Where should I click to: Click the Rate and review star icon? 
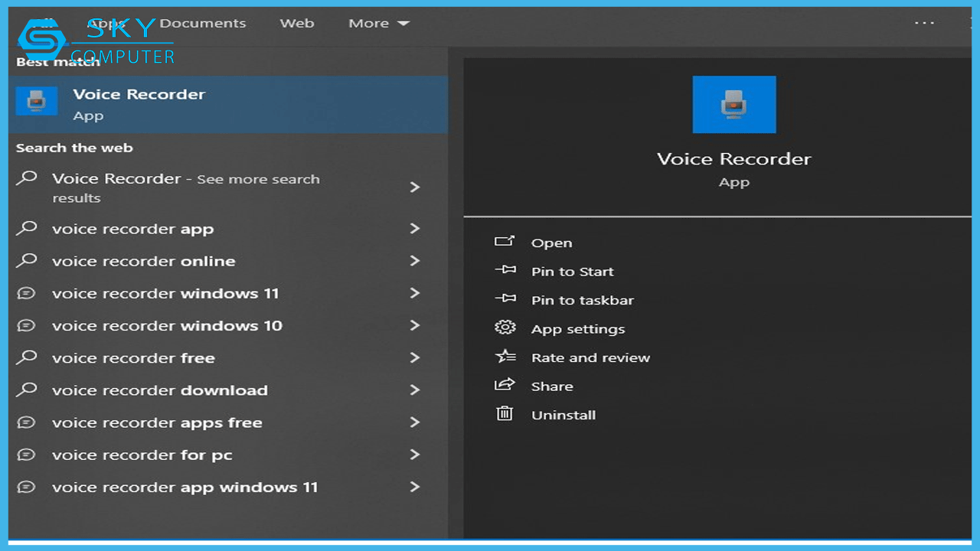click(505, 357)
